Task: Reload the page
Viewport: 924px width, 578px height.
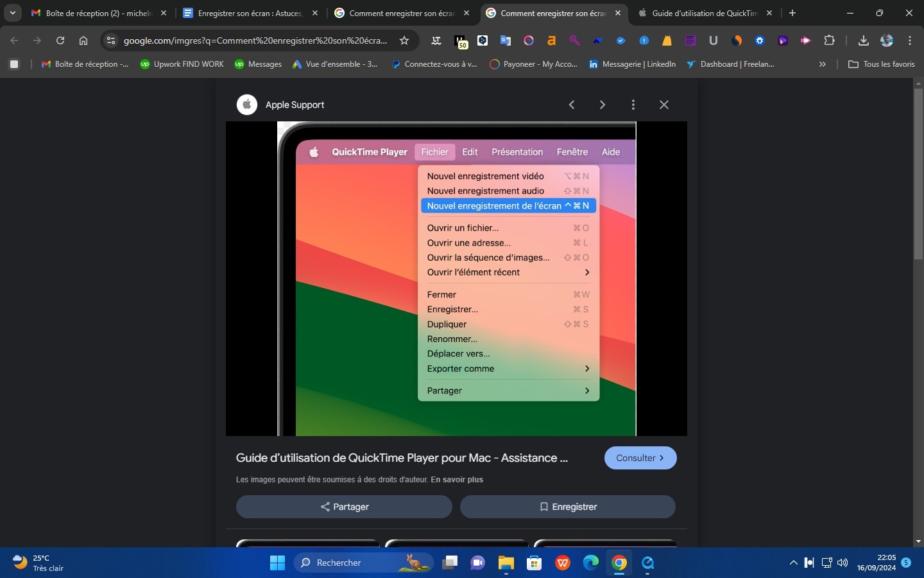Action: pos(60,40)
